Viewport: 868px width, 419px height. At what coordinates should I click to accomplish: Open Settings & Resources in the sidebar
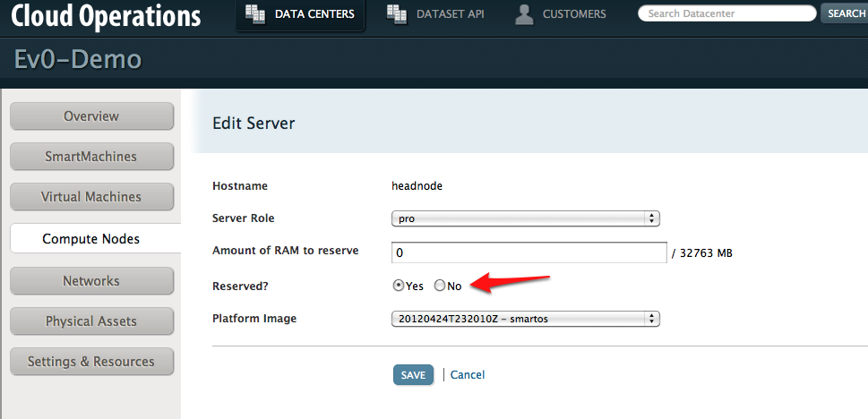[x=91, y=362]
